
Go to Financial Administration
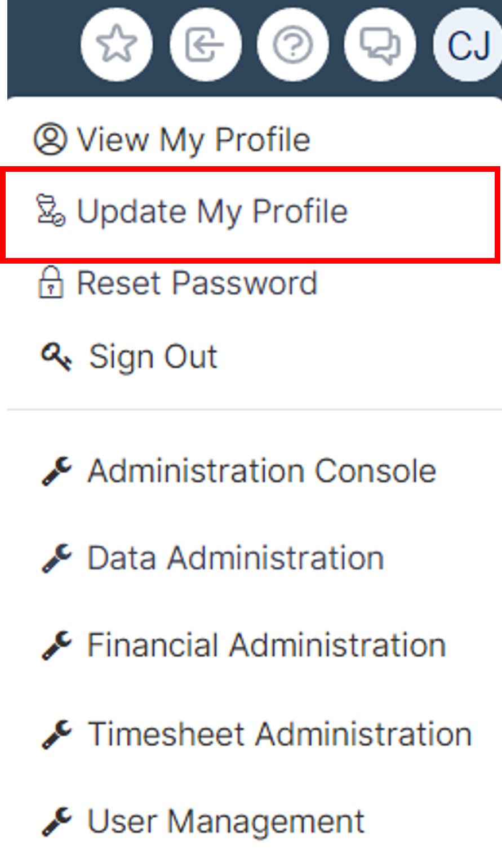(266, 645)
